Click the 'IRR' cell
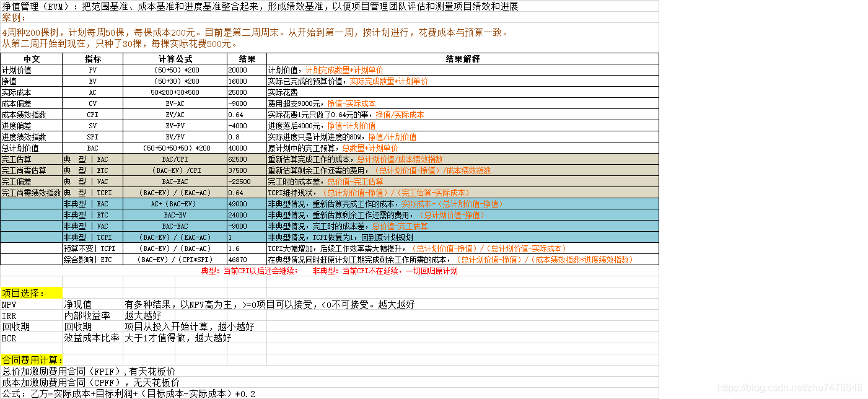868x399 pixels. 32,315
